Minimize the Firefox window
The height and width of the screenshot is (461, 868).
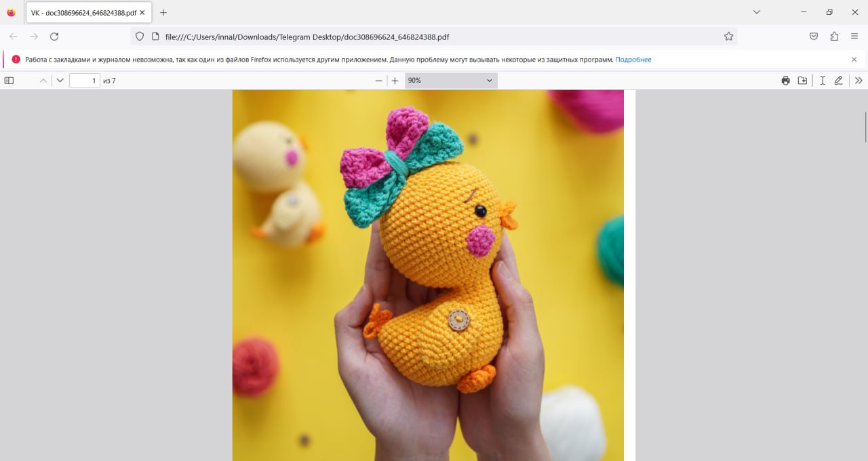tap(804, 12)
